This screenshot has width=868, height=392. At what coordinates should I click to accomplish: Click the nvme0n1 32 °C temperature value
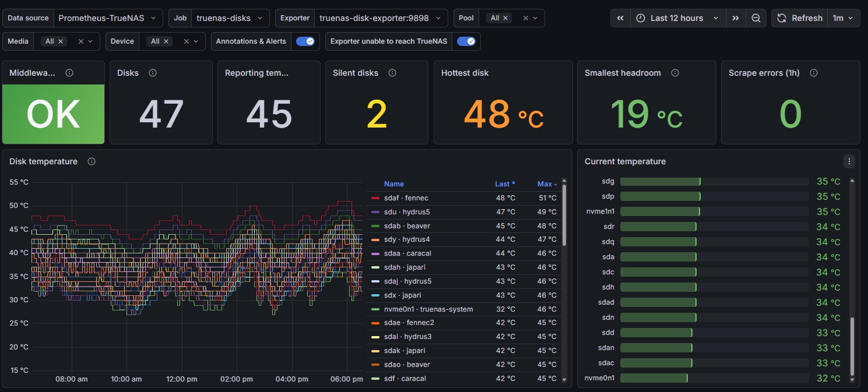point(828,379)
